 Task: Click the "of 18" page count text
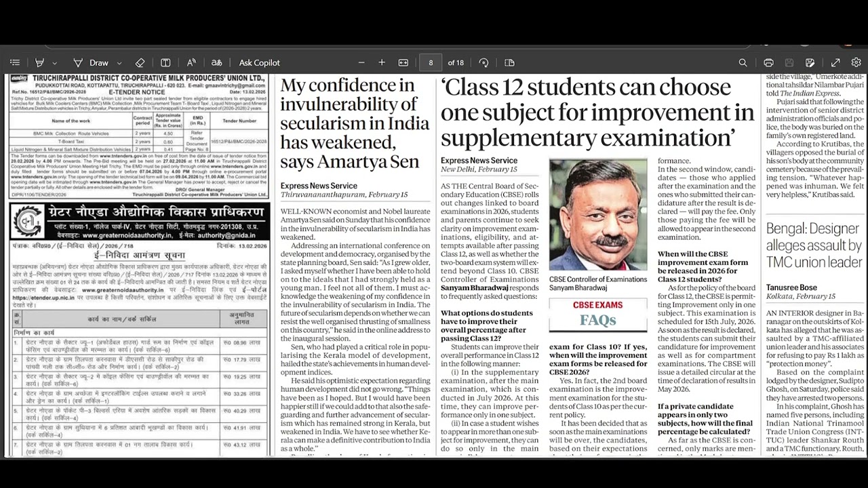pos(456,62)
